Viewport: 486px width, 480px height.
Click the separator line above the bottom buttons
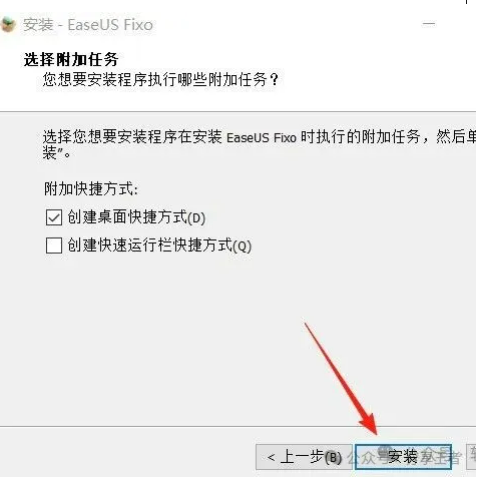pos(238,426)
